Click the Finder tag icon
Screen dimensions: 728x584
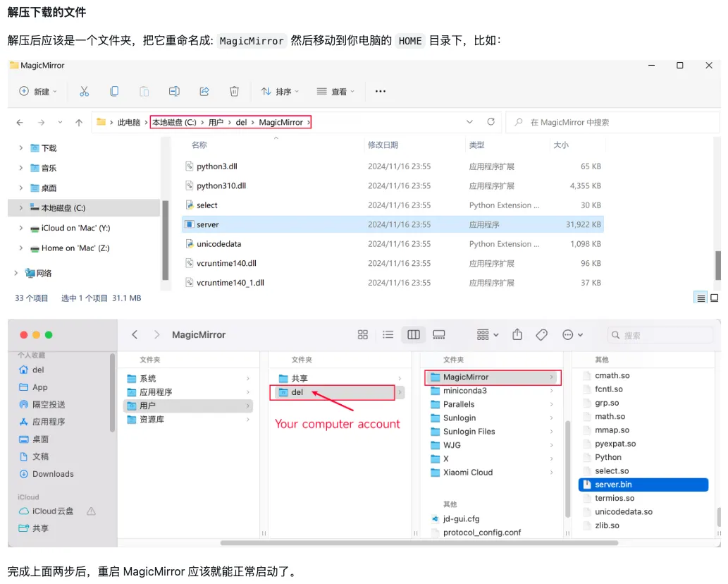point(541,334)
